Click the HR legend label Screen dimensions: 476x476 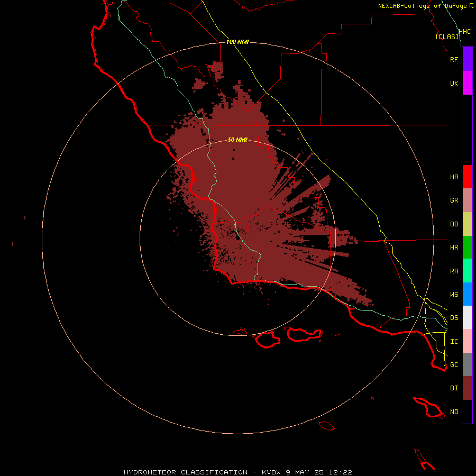coord(454,248)
